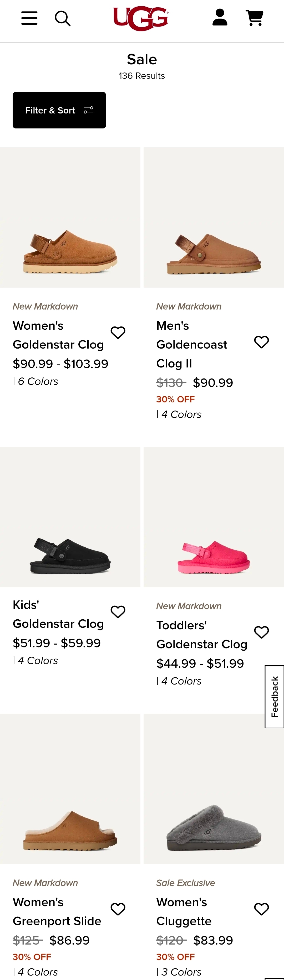Image resolution: width=284 pixels, height=980 pixels.
Task: Favorite the Women's Cluggette slipper
Action: [x=262, y=909]
